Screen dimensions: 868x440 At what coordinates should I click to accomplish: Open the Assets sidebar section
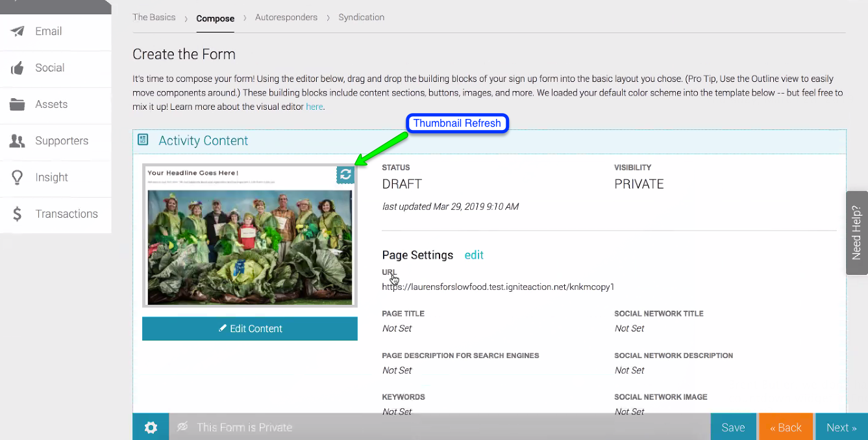(x=56, y=104)
